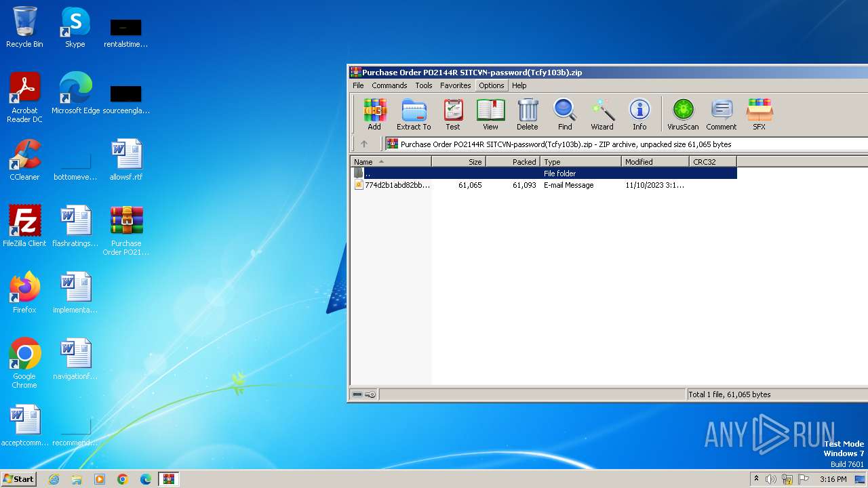The width and height of the screenshot is (868, 488).
Task: Open the FileZilla Client shortcut
Action: click(24, 226)
